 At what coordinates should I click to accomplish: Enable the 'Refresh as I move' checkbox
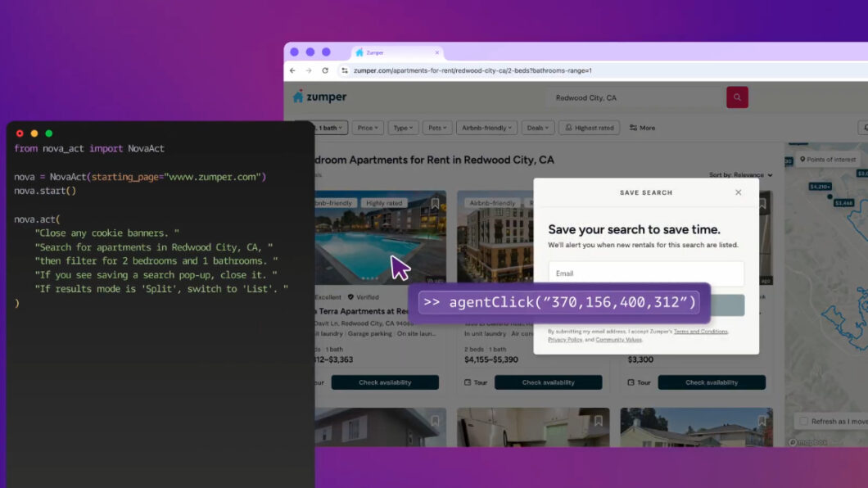point(803,421)
